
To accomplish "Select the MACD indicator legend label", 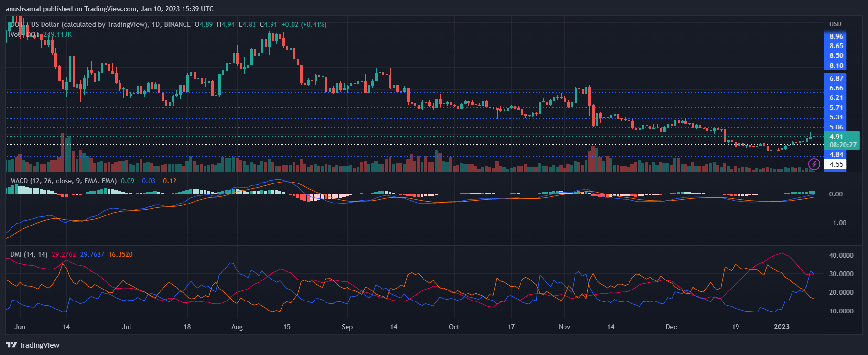I will tap(63, 181).
